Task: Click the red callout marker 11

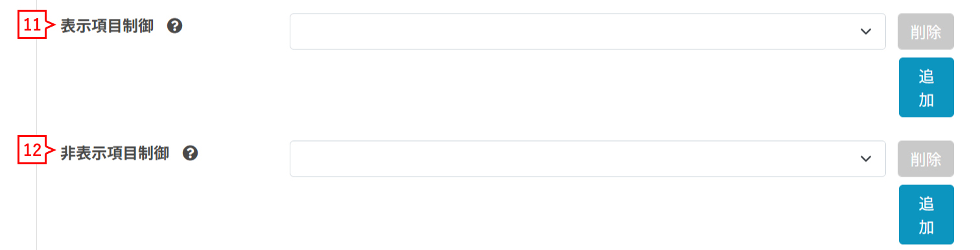Action: click(32, 25)
